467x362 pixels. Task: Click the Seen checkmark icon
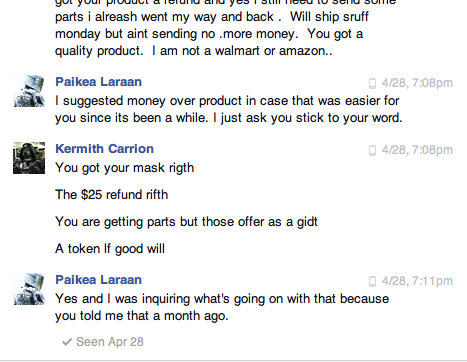click(x=67, y=342)
